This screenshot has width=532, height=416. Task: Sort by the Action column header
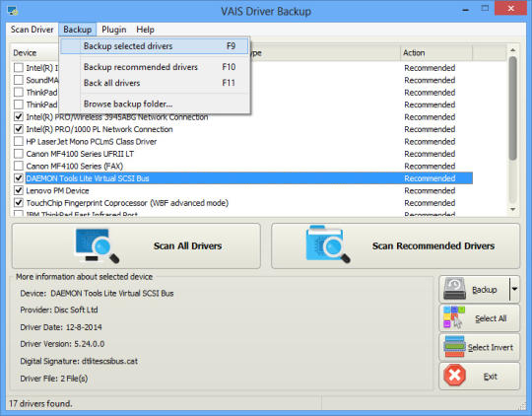(436, 52)
